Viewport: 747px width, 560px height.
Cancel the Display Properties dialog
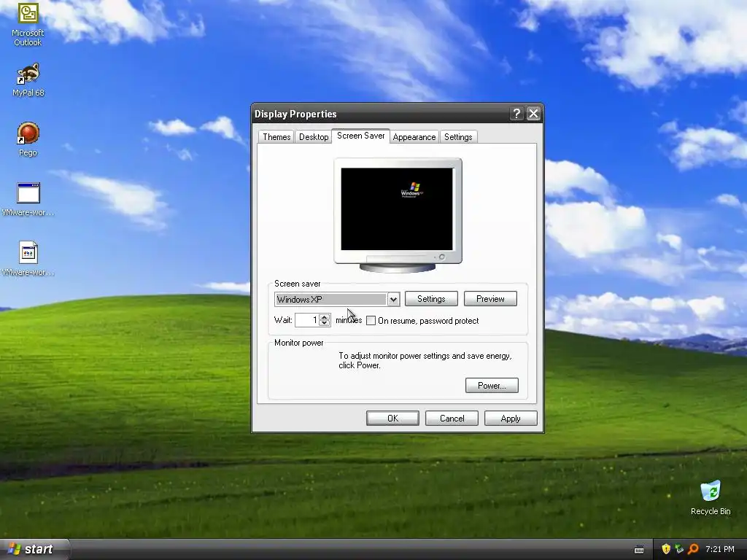452,418
